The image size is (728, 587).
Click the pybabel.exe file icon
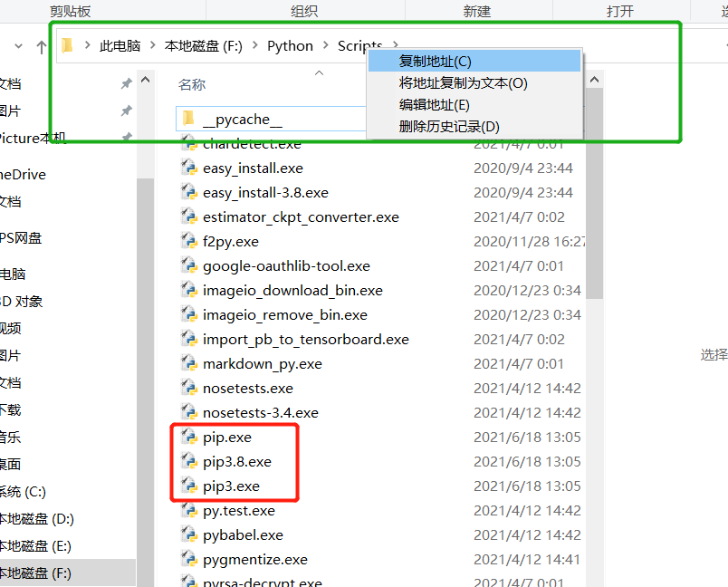pos(189,534)
